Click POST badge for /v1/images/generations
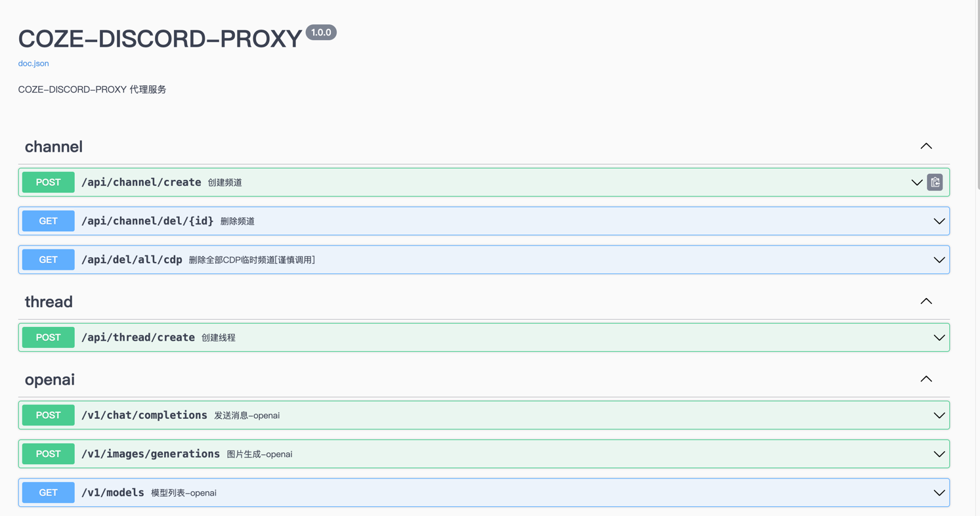The image size is (980, 516). pyautogui.click(x=49, y=454)
